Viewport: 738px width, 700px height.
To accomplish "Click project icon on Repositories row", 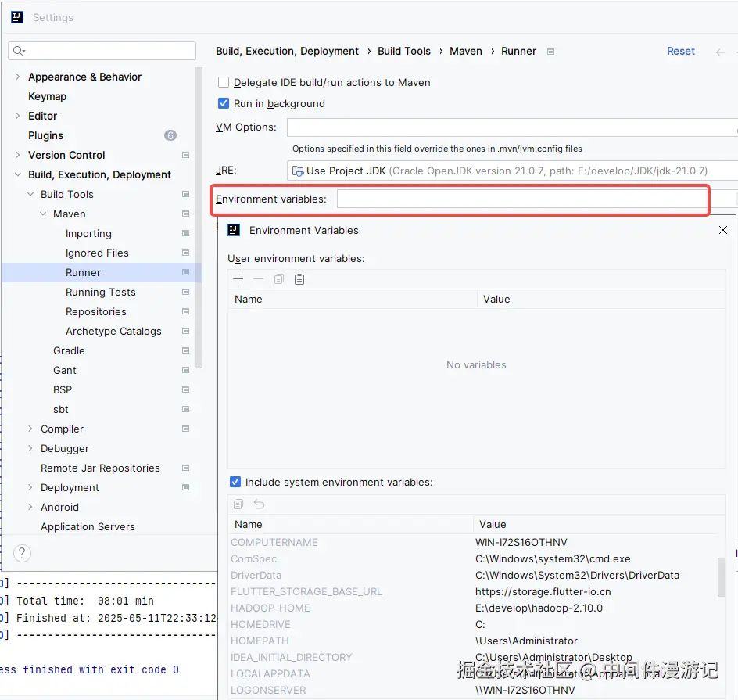I will tap(185, 311).
